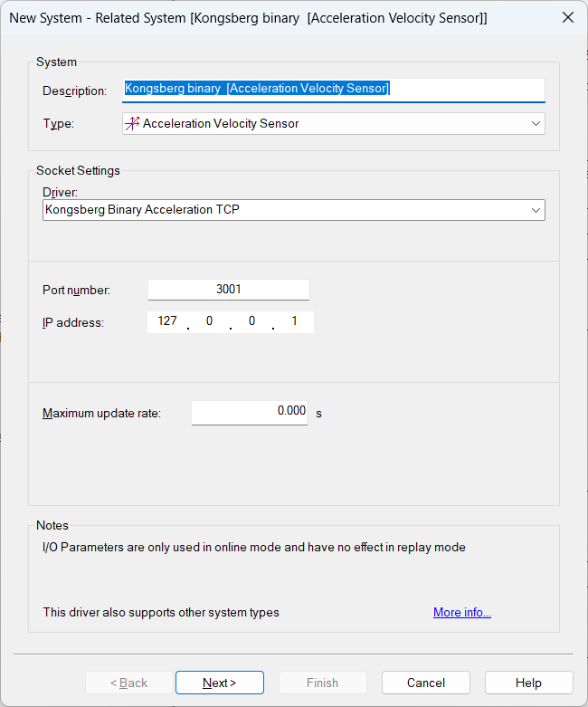Select the second IP address octet
Screen dimensions: 588x707
210,321
